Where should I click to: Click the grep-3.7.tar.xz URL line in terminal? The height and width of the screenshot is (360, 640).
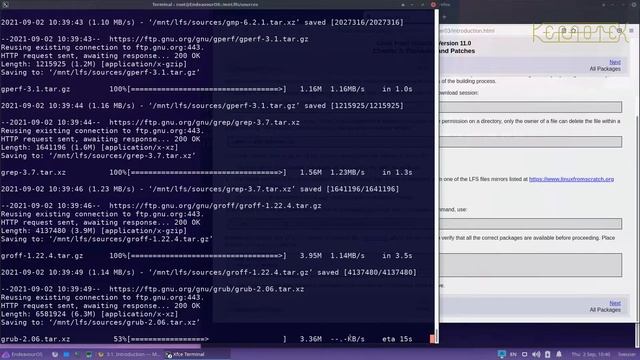(x=150, y=122)
